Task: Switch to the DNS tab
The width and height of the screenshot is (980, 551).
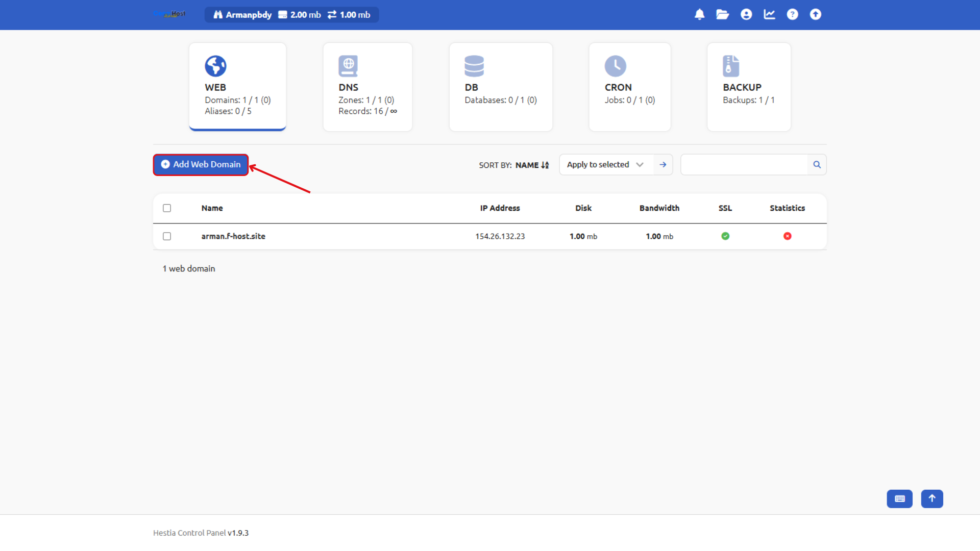Action: 367,87
